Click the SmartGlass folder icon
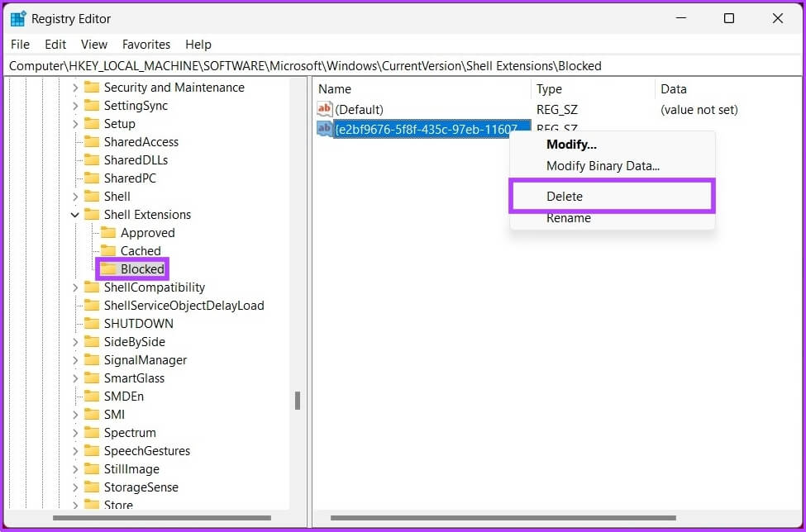 pos(92,378)
